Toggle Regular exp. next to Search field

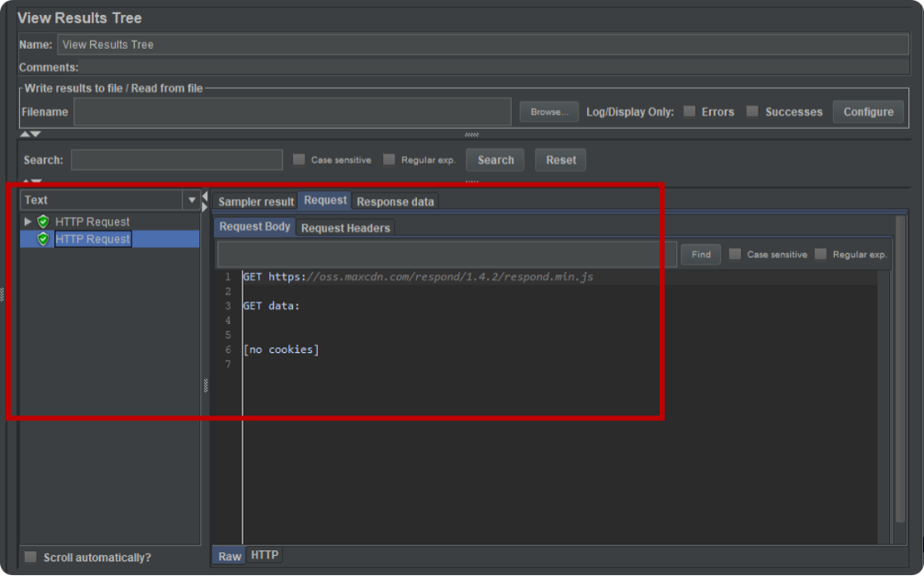pos(389,160)
